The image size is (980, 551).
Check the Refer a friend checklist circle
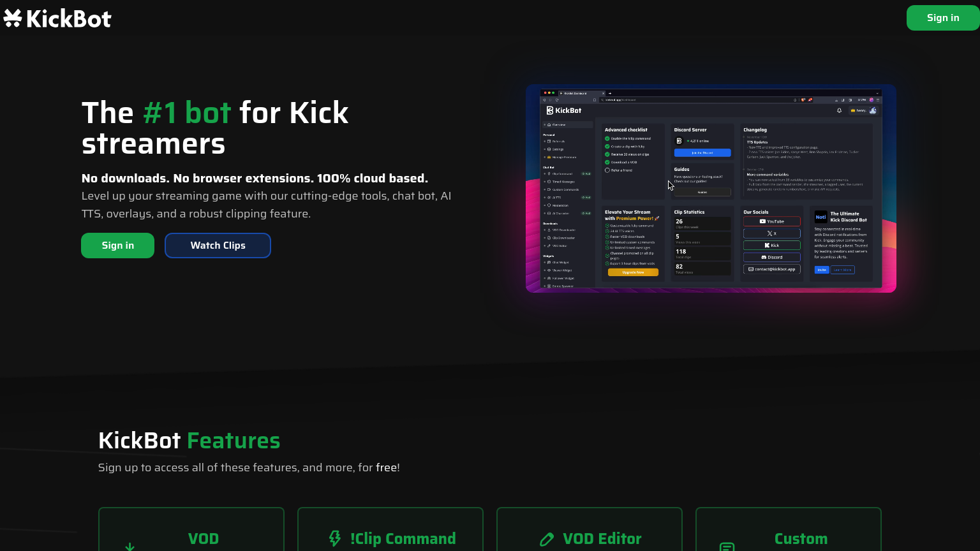coord(607,170)
